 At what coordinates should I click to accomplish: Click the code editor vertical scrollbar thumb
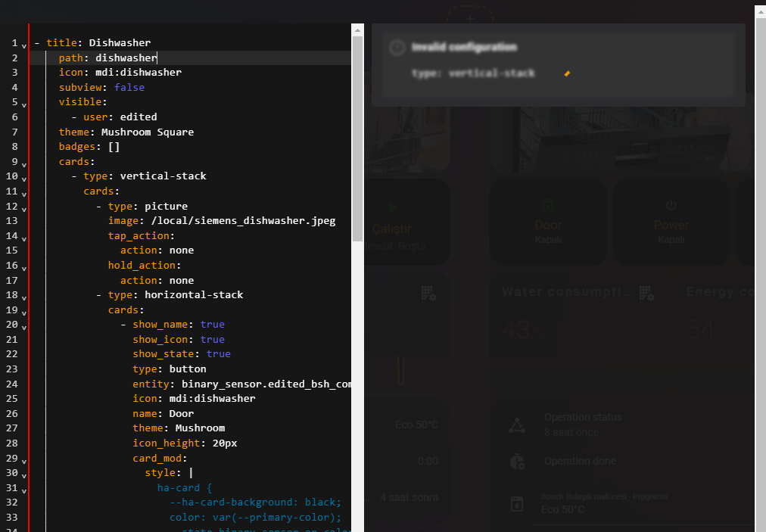(x=357, y=138)
